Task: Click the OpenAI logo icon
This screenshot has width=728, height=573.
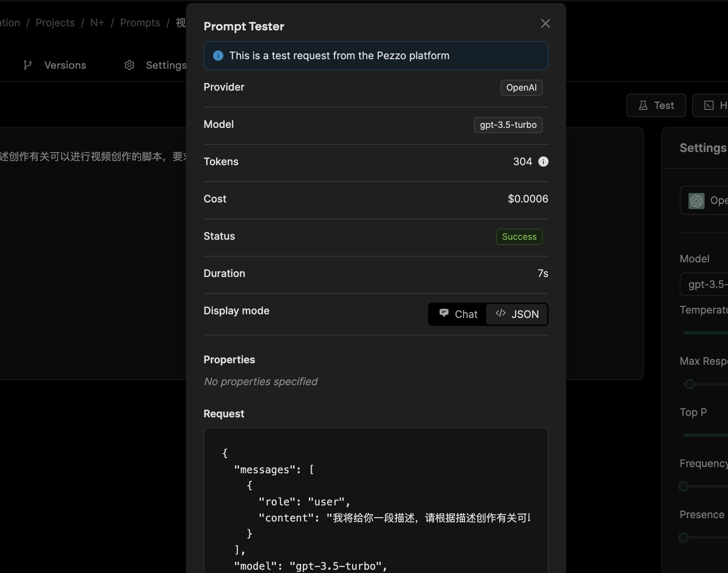Action: (696, 201)
